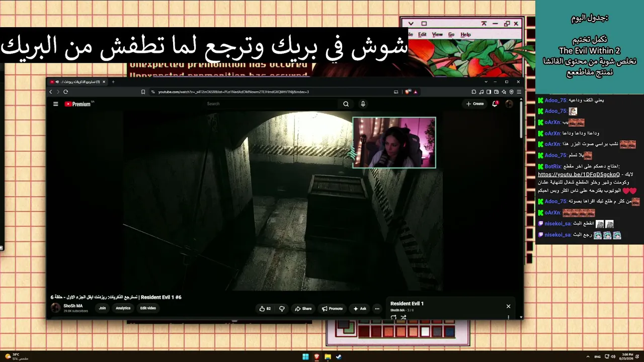Click the browser address bar URL
Screen dimensions: 644x362
233,92
